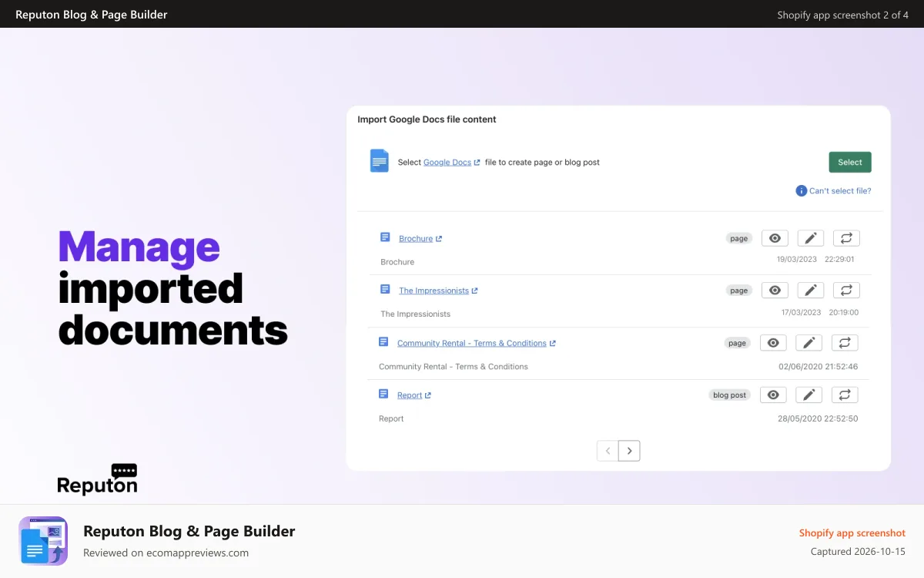
Task: Click the Brochure timestamp 19/03/2023 22:29:01
Action: click(x=815, y=260)
